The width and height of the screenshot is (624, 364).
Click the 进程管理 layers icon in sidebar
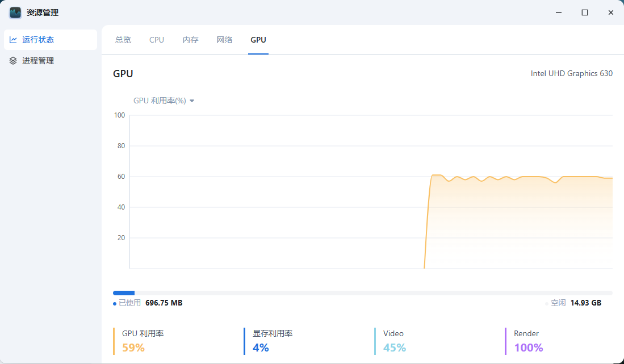(x=13, y=61)
